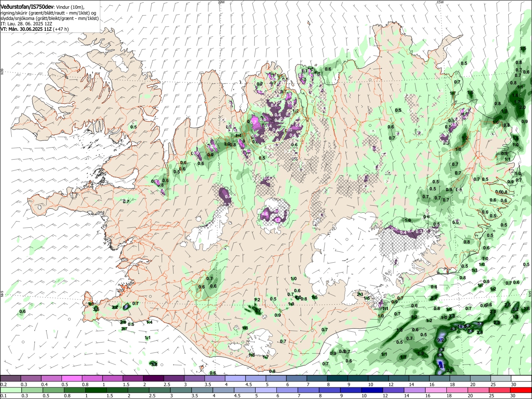Click the '(+47 h)' forecast offset text

coord(61,29)
